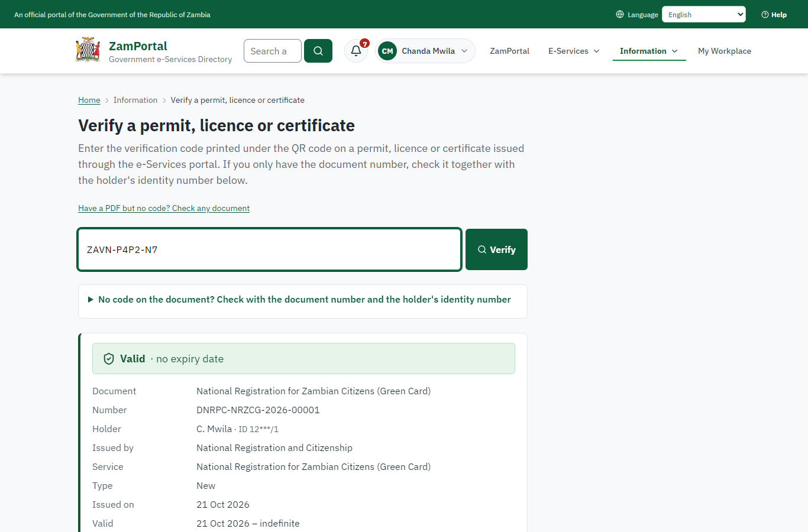
Task: Click Government e-Services Directory subtitle
Action: (170, 59)
